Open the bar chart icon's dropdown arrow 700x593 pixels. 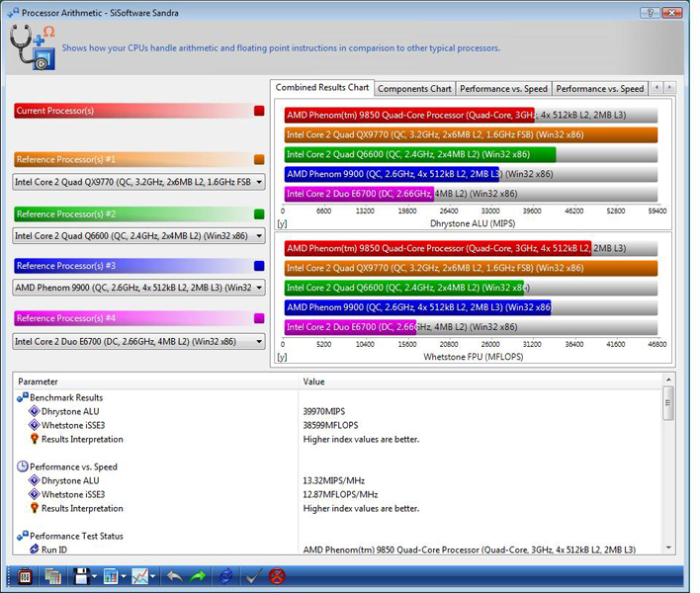click(124, 576)
